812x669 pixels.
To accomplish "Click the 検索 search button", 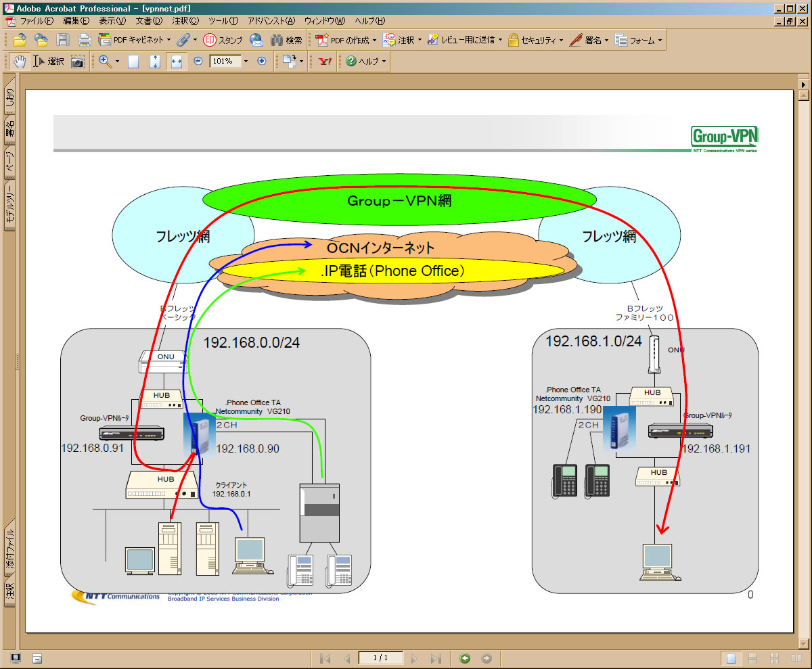I will (x=286, y=40).
